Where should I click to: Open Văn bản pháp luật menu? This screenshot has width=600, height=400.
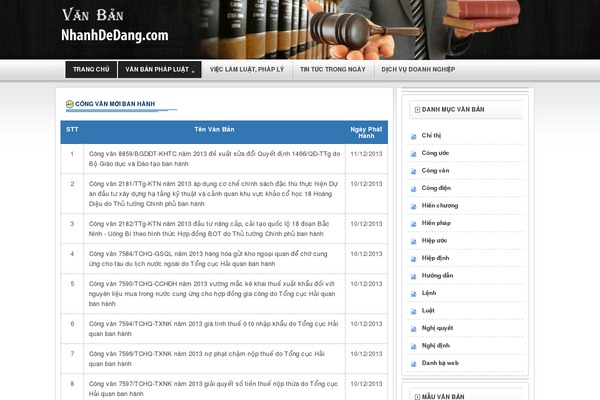coord(160,69)
